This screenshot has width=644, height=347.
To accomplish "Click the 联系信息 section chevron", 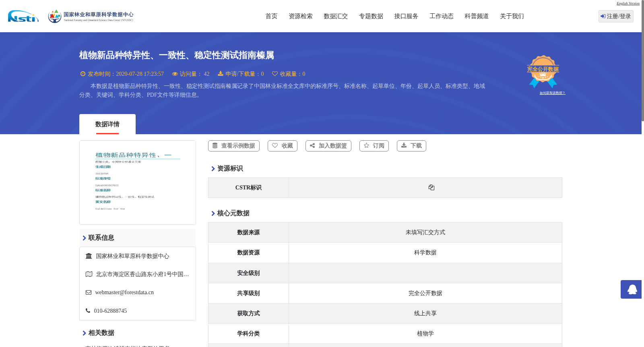I will (84, 238).
